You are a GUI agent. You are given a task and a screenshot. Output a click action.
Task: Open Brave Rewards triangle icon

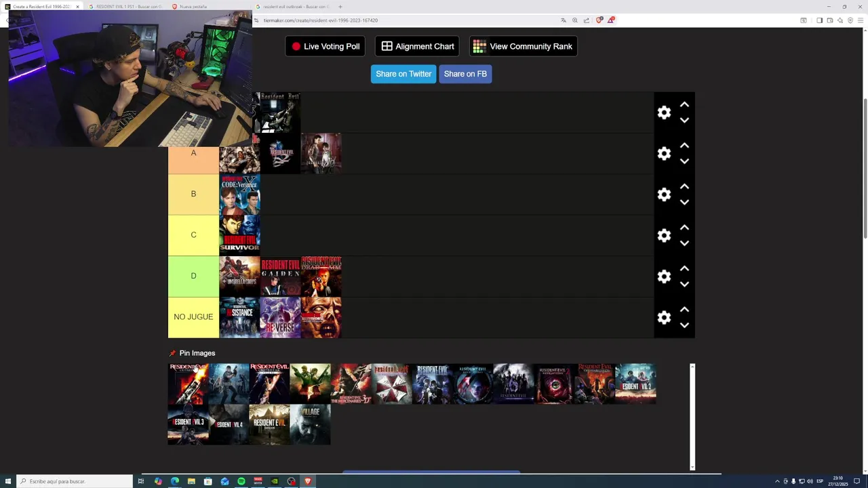click(x=611, y=20)
